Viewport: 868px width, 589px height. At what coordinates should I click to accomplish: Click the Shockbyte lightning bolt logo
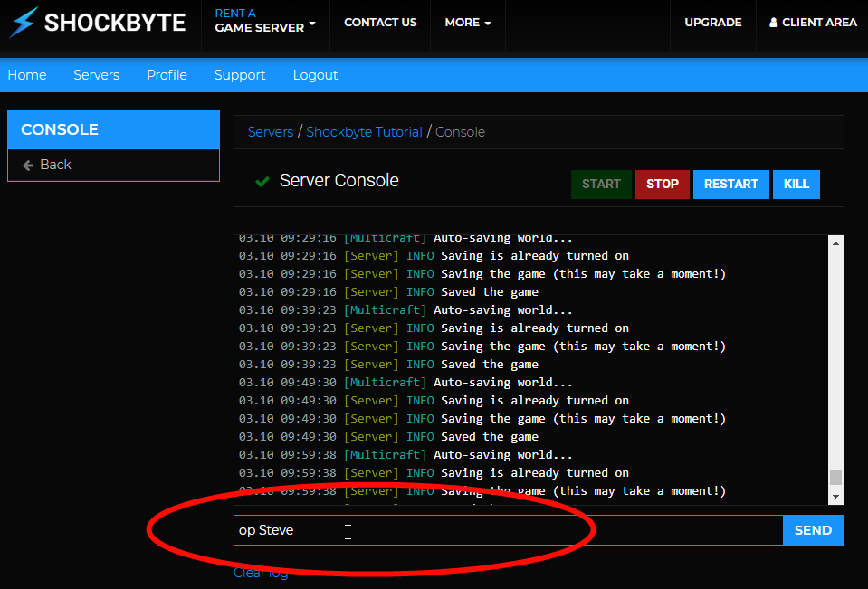23,22
